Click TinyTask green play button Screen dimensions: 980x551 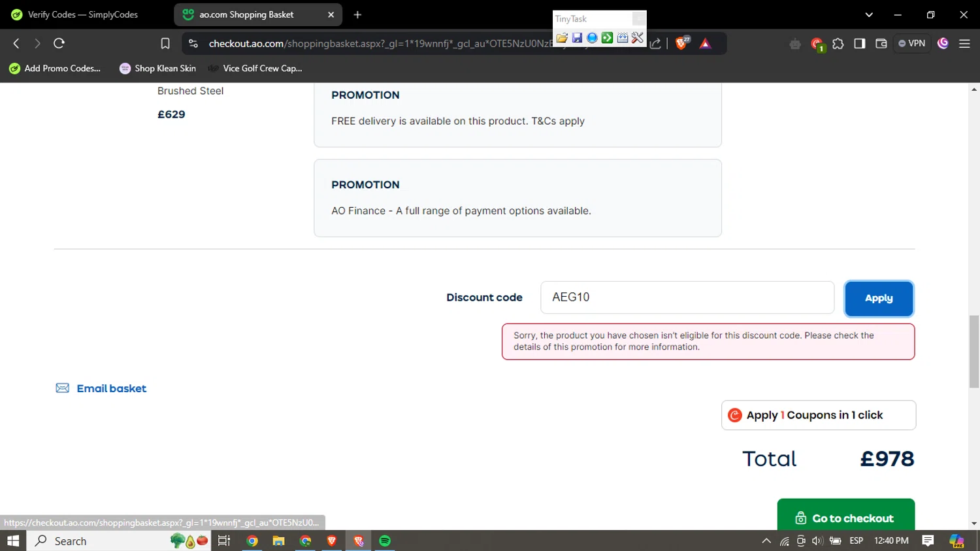607,38
